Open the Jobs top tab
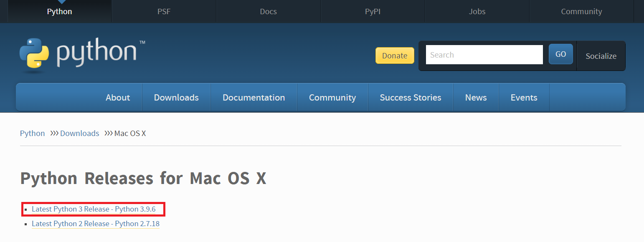Viewport: 644px width, 242px height. tap(477, 11)
